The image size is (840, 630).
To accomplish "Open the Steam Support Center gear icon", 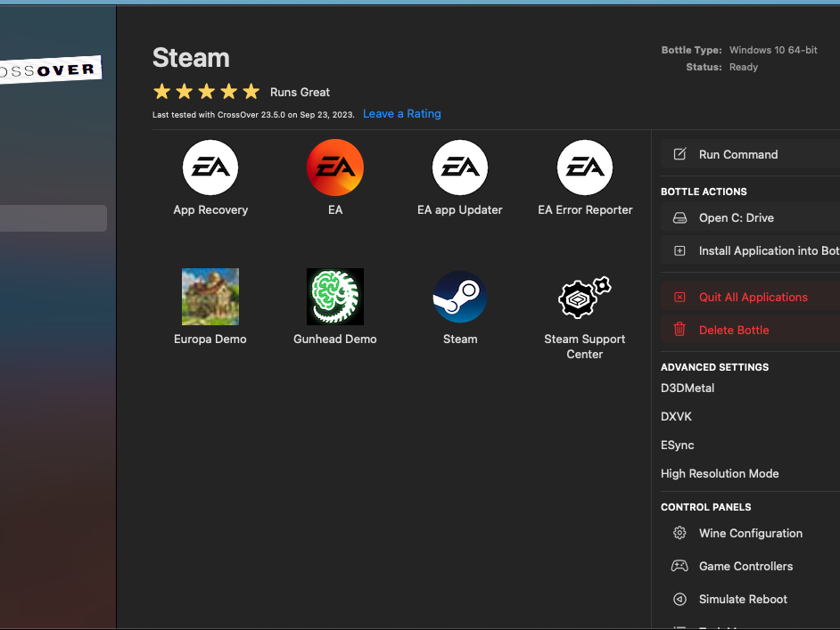I will tap(585, 297).
